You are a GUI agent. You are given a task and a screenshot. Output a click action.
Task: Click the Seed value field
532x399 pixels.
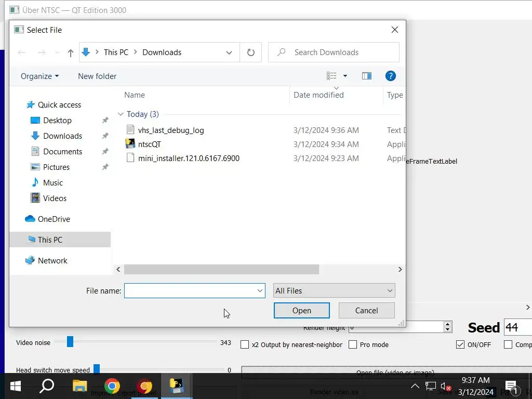(518, 327)
